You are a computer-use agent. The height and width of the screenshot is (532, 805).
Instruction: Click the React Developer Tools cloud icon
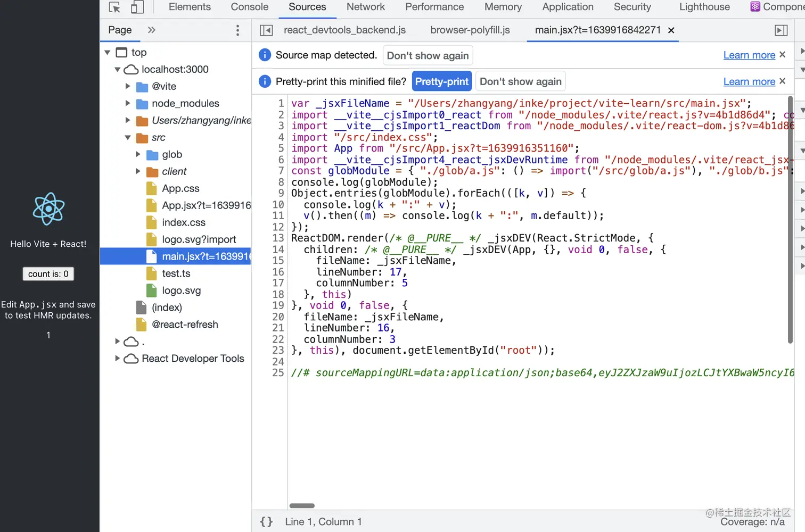(x=131, y=359)
